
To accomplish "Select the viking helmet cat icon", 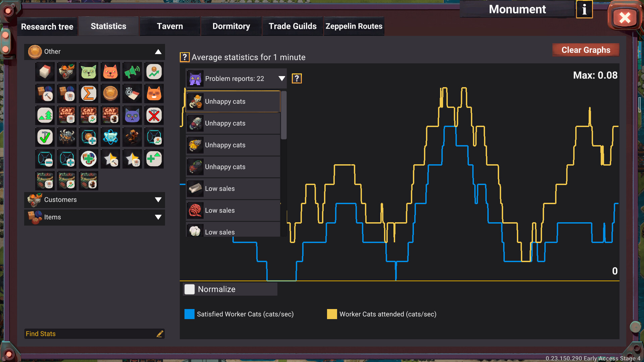I will pyautogui.click(x=67, y=137).
